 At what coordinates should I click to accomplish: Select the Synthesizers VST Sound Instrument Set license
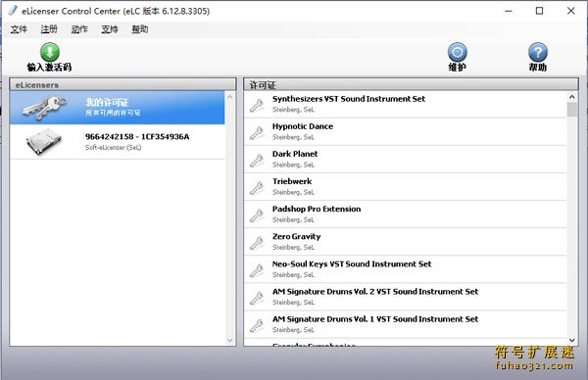[x=406, y=105]
